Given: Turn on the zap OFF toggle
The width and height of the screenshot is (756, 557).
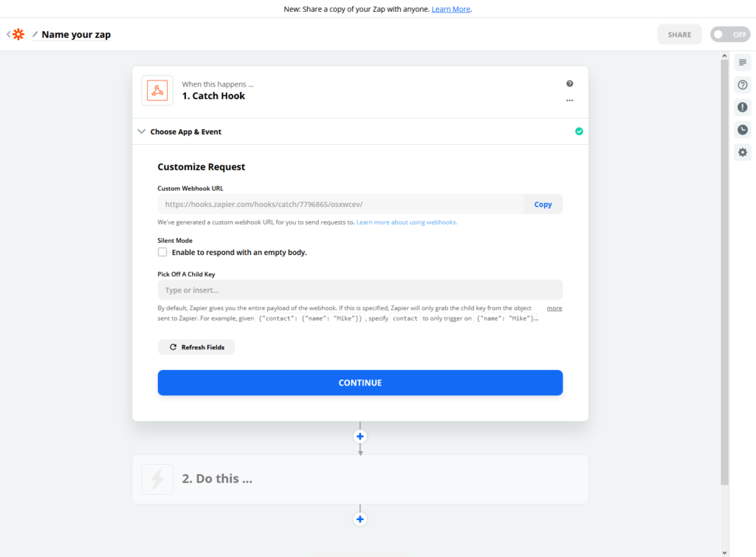Looking at the screenshot, I should click(x=730, y=34).
